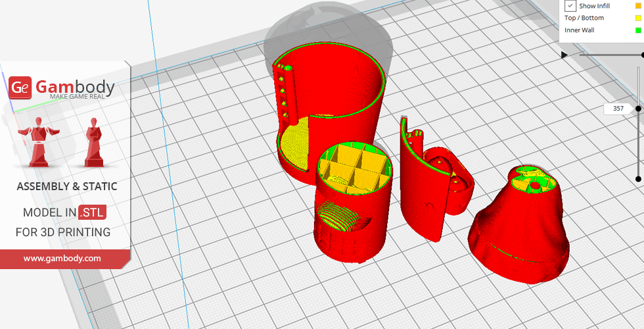
Task: Click the Inner Wall legend label
Action: [x=579, y=30]
